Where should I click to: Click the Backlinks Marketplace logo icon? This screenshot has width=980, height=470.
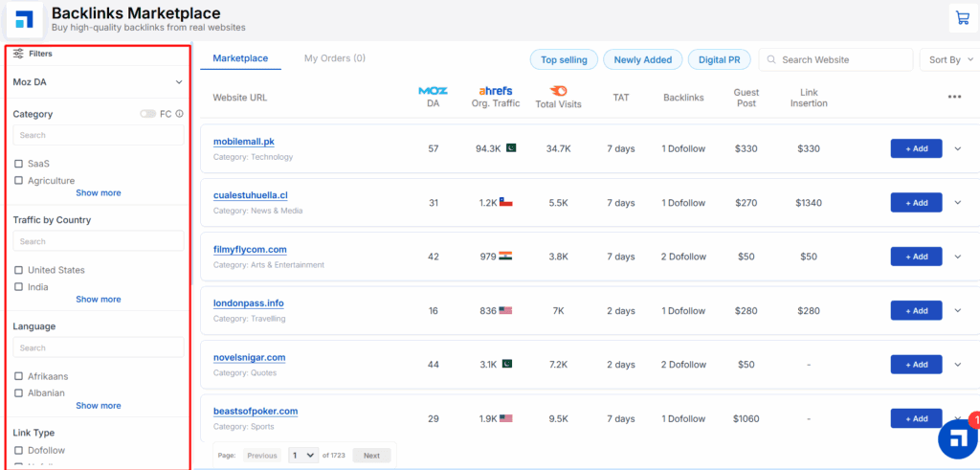24,19
